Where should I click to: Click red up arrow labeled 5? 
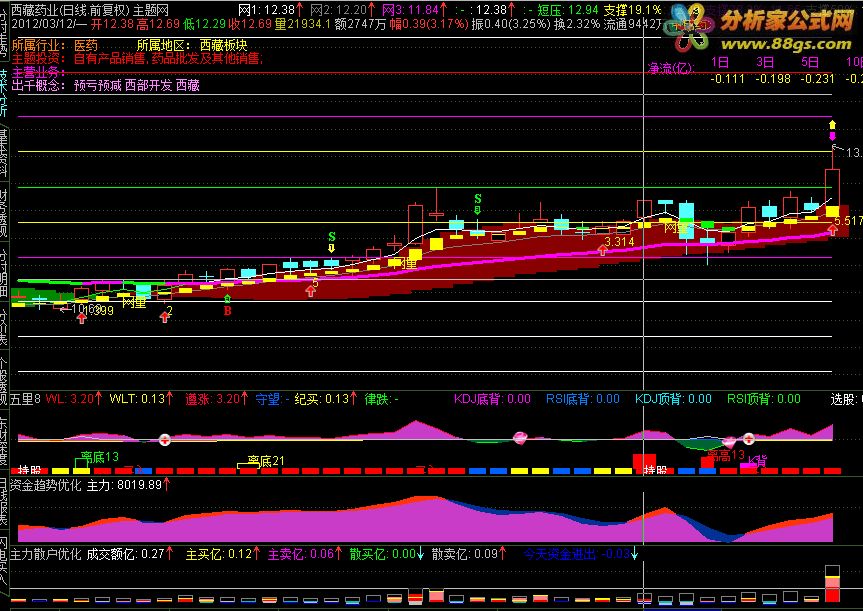click(311, 292)
